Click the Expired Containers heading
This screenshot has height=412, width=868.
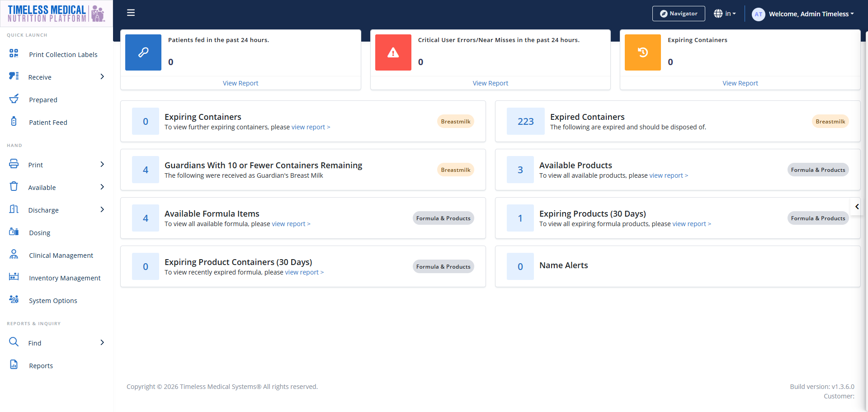click(587, 117)
